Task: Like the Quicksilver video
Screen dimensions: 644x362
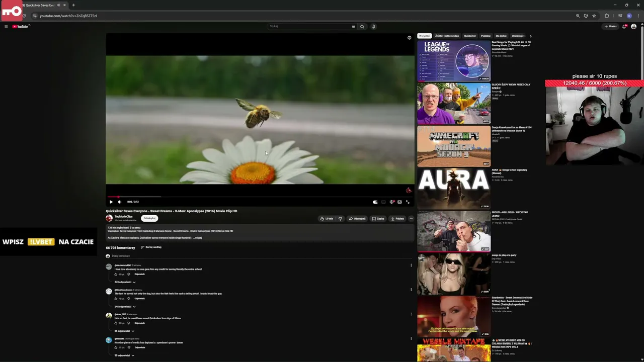Action: pyautogui.click(x=327, y=219)
